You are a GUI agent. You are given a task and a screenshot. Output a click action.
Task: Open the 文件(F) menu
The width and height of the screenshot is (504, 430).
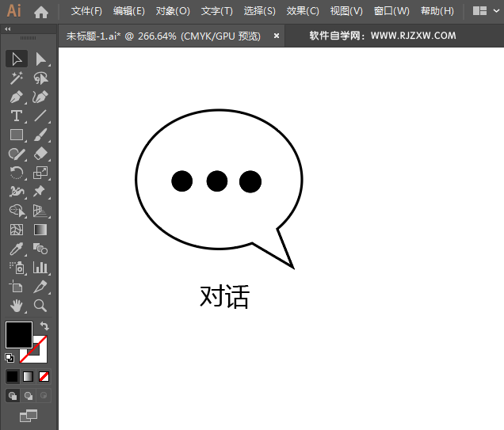(86, 11)
